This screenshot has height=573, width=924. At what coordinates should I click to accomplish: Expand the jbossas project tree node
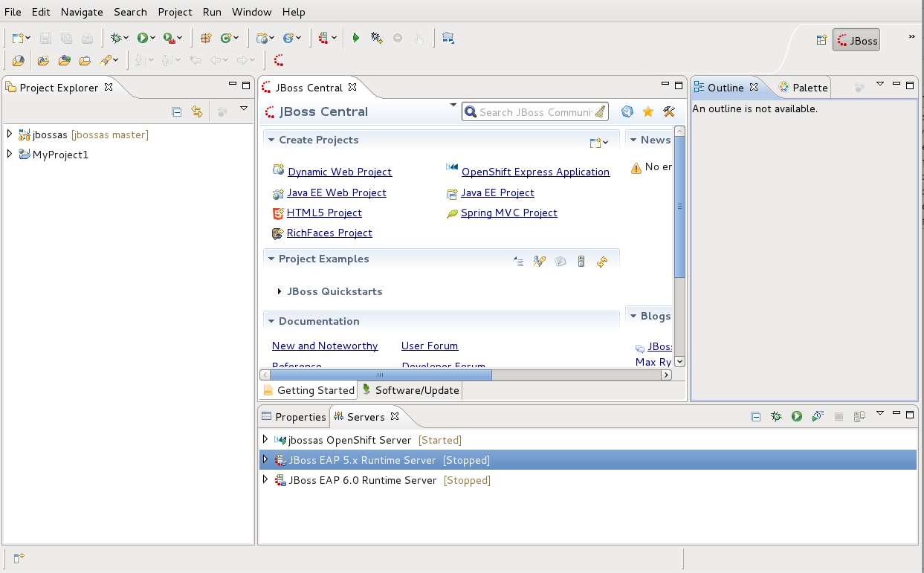tap(10, 134)
